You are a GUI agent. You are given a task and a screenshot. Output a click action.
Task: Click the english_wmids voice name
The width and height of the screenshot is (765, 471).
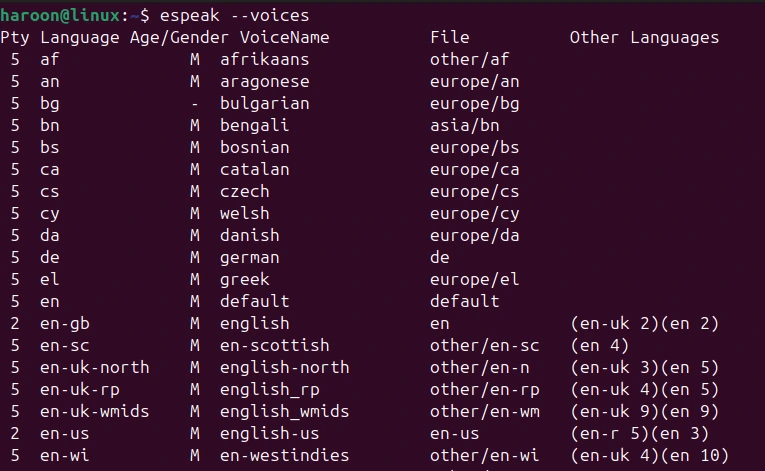pyautogui.click(x=285, y=412)
